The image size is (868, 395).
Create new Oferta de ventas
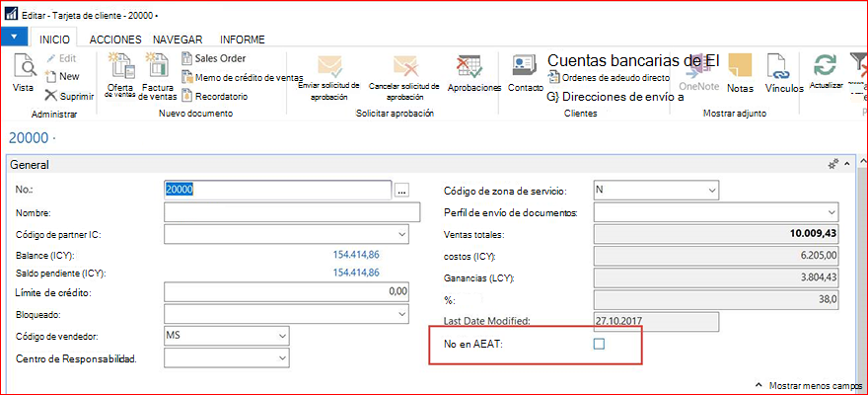[x=120, y=76]
